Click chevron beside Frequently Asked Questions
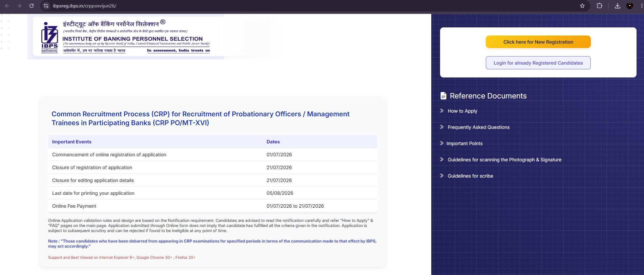This screenshot has width=644, height=275. (x=442, y=127)
